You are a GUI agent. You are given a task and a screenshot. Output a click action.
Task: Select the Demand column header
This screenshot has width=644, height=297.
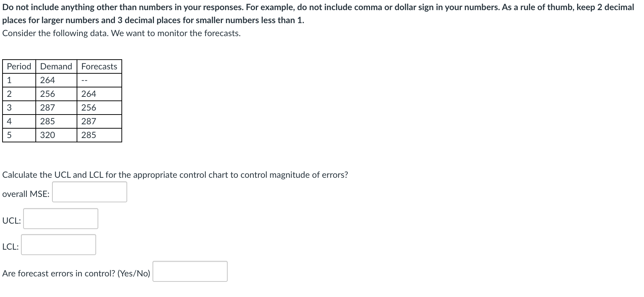[x=56, y=66]
